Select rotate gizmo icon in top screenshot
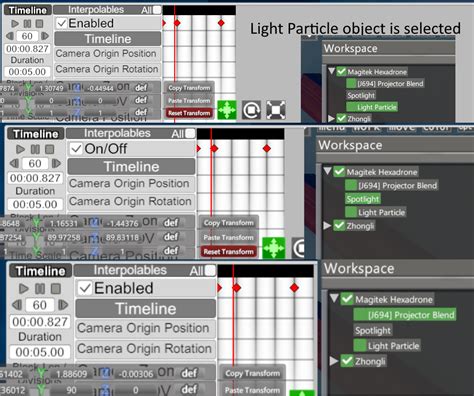The height and width of the screenshot is (396, 474). click(x=251, y=110)
